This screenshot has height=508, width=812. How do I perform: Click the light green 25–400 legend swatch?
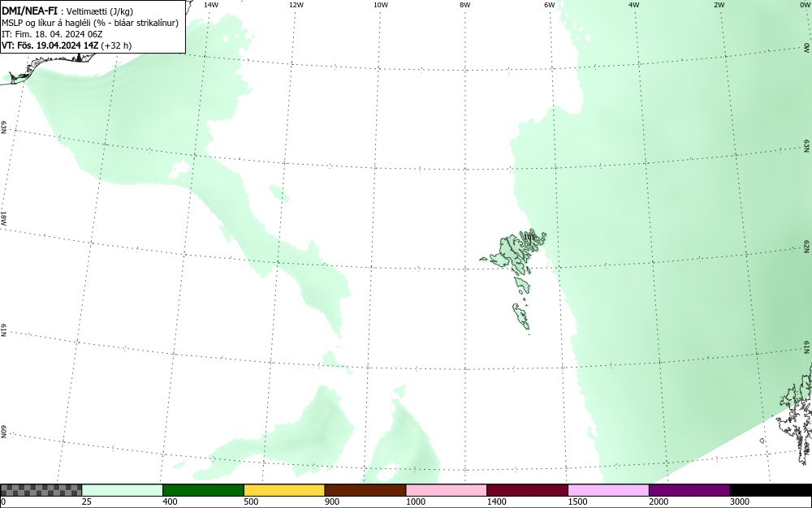(x=123, y=490)
